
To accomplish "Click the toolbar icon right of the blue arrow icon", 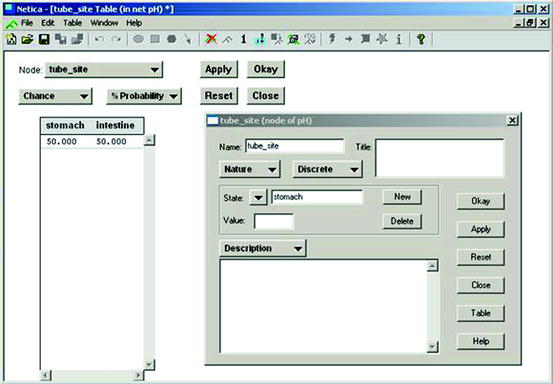I will pos(277,39).
